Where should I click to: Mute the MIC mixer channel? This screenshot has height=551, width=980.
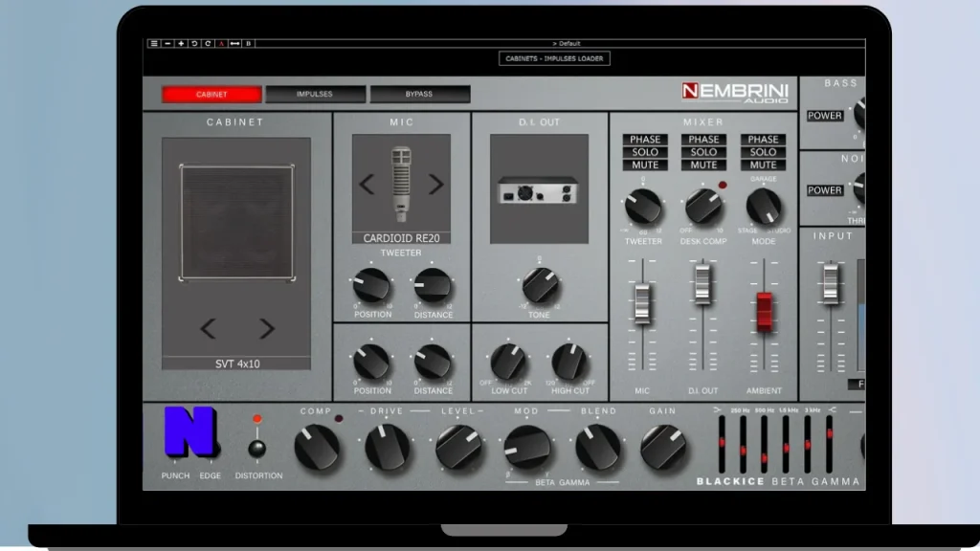[x=645, y=165]
